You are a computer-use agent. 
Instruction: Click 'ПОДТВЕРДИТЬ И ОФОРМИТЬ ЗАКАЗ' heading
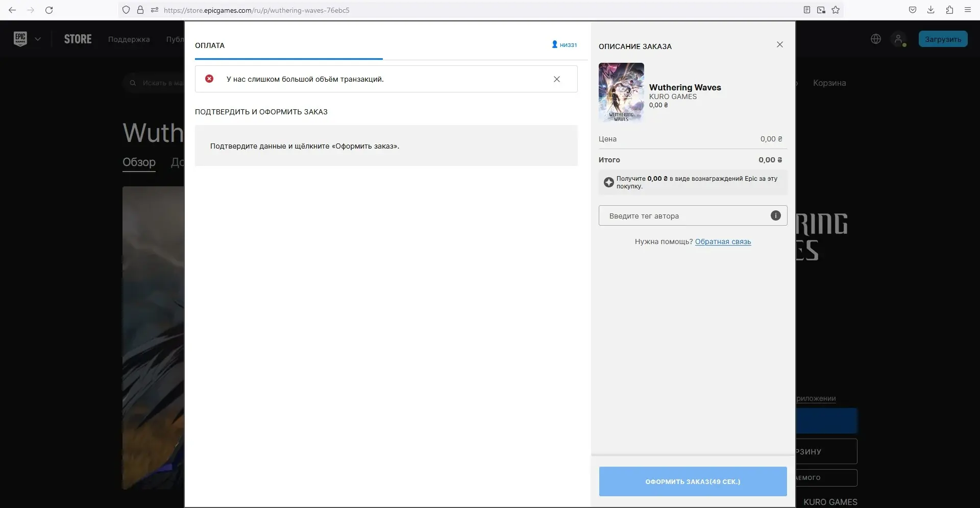tap(261, 112)
